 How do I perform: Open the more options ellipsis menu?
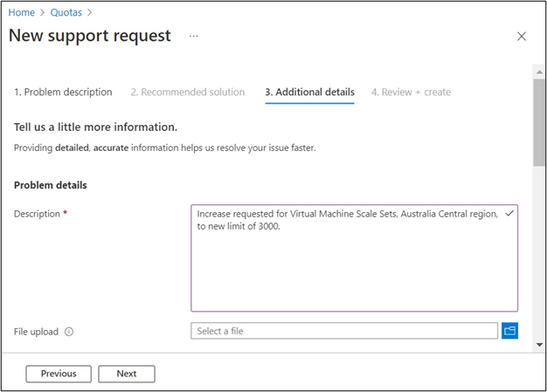pos(193,36)
